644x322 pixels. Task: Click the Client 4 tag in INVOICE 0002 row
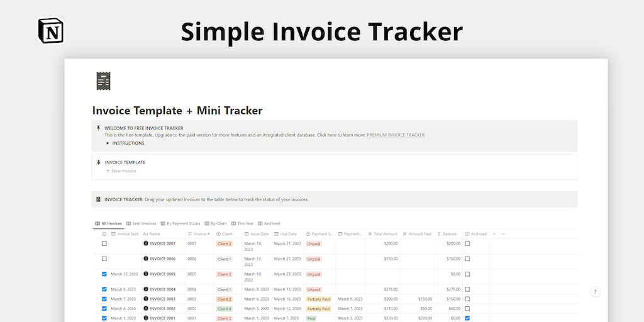pyautogui.click(x=225, y=309)
